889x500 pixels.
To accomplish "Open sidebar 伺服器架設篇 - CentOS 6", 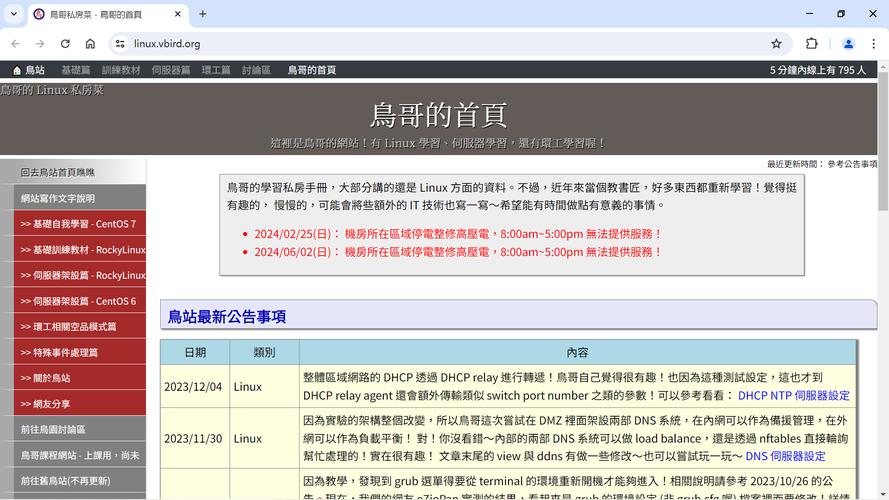I will click(x=79, y=301).
